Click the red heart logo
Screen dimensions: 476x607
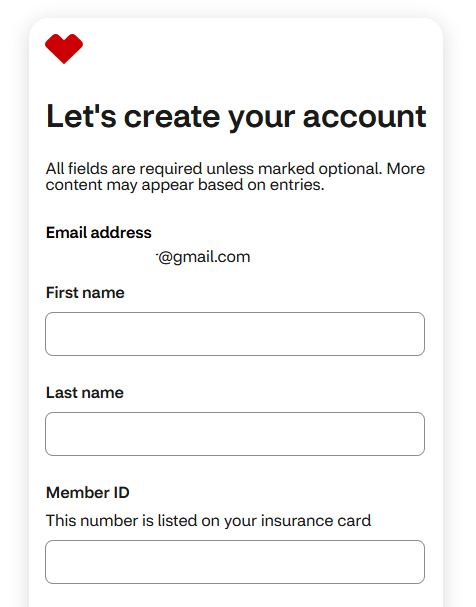(x=64, y=48)
